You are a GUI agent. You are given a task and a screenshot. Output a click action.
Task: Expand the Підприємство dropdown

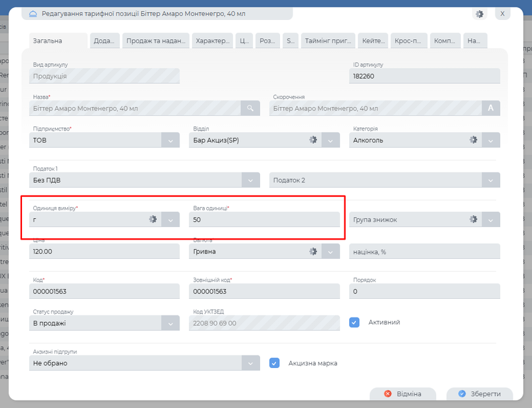[170, 140]
